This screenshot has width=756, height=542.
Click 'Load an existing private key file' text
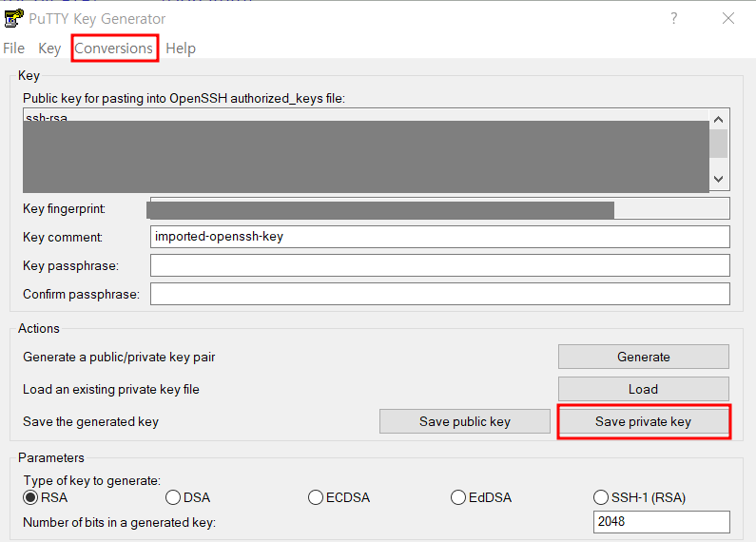pos(111,390)
